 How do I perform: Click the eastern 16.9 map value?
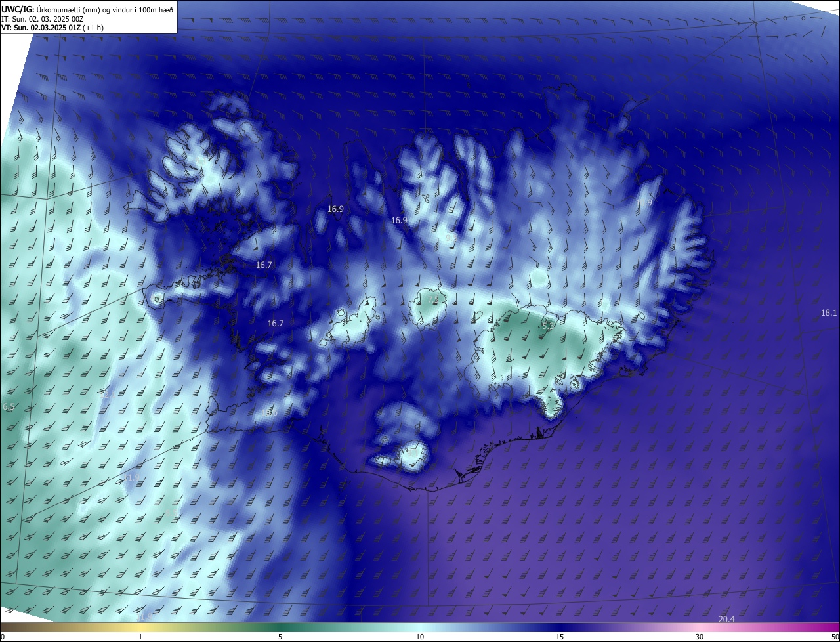(400, 221)
